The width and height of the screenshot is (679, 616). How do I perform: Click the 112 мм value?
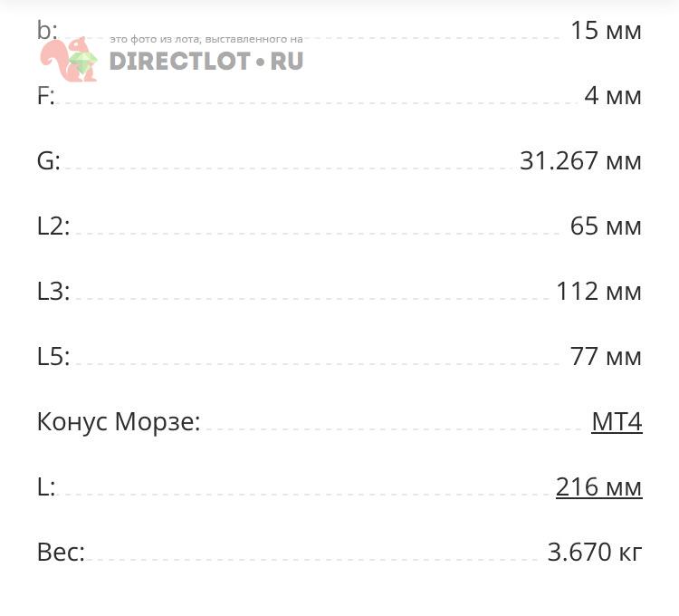pyautogui.click(x=598, y=291)
